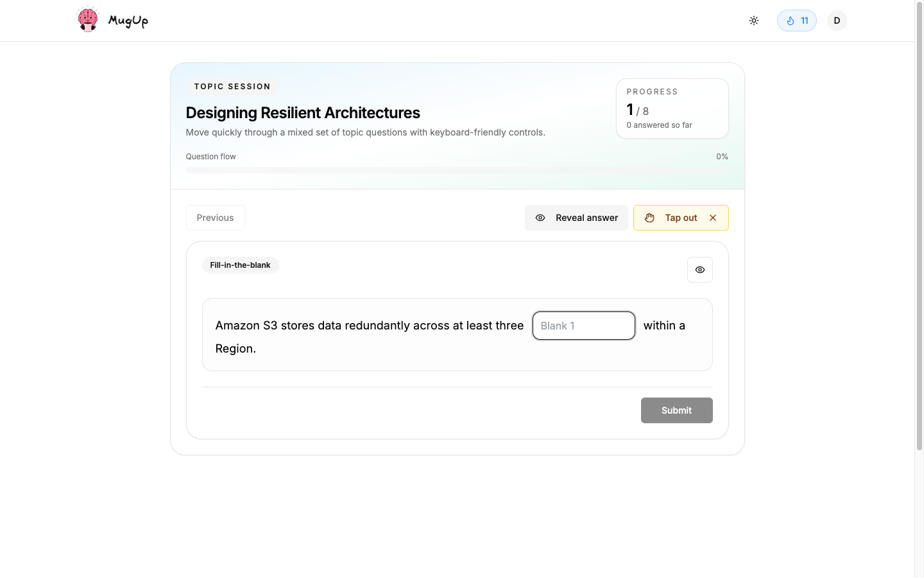Tap out of the topic session
Viewport: 924px width, 578px height.
point(681,218)
